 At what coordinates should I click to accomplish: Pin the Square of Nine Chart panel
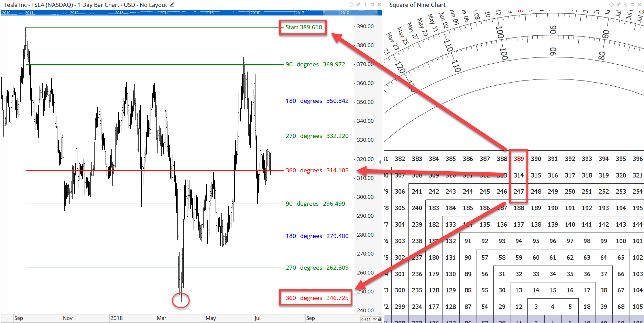(x=619, y=4)
